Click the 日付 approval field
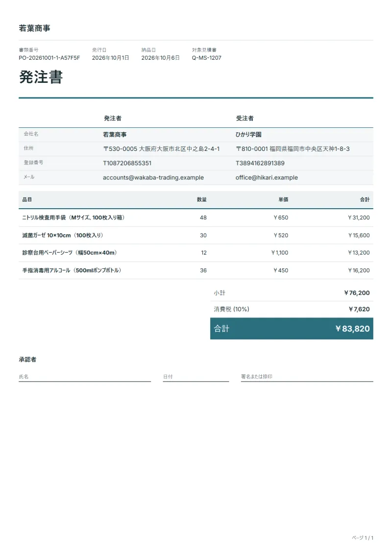The image size is (392, 554). 196,377
